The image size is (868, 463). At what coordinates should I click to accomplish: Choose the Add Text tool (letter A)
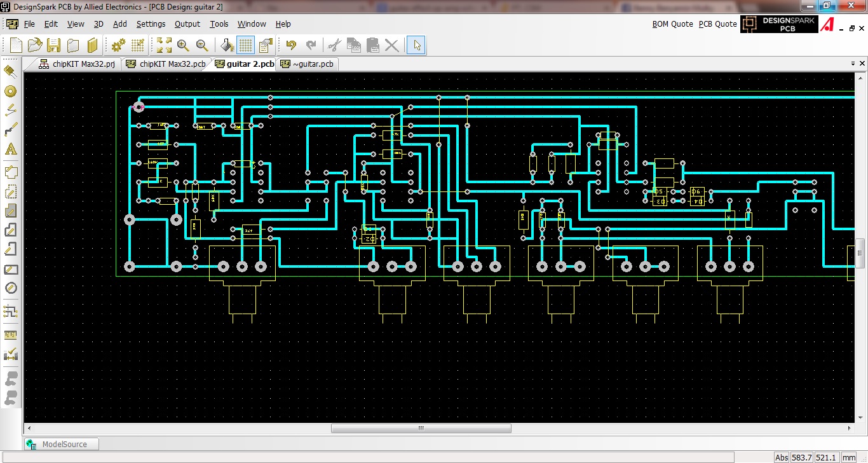10,149
